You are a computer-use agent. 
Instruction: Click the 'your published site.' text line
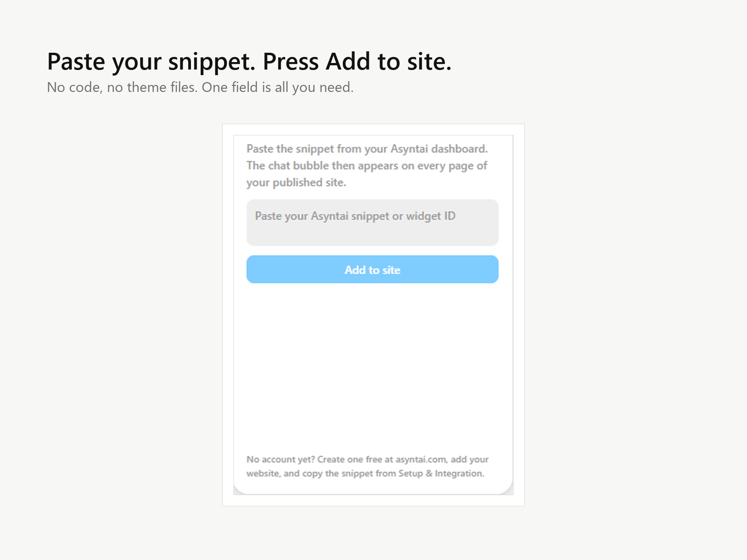point(296,182)
